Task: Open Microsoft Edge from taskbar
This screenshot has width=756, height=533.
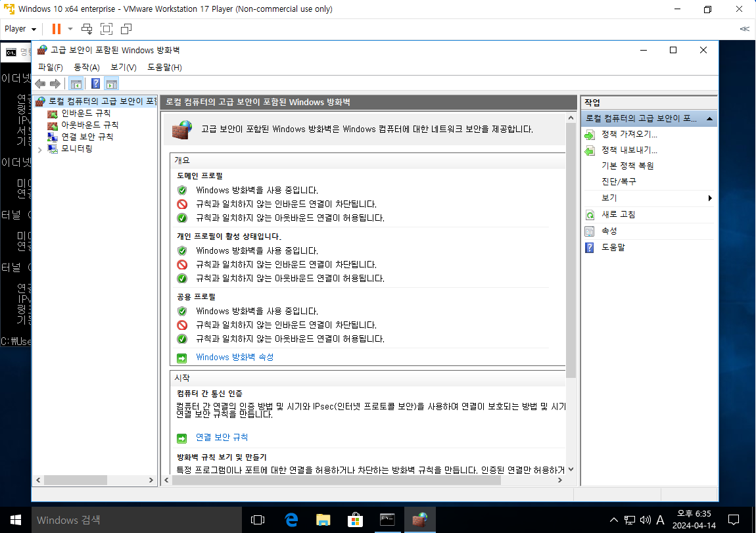Action: (291, 520)
